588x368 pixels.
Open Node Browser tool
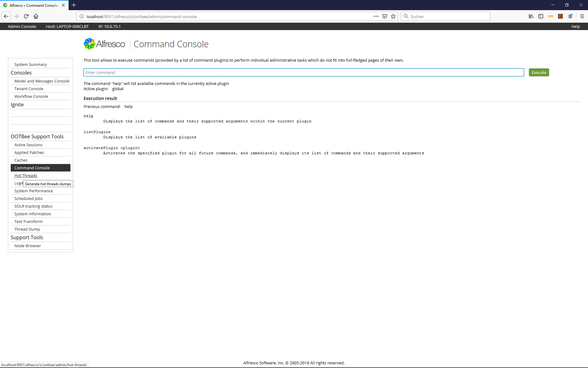coord(27,245)
